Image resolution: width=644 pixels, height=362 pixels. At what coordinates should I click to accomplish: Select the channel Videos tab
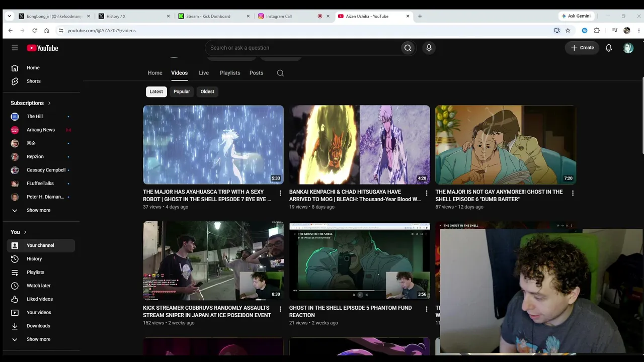coord(179,73)
